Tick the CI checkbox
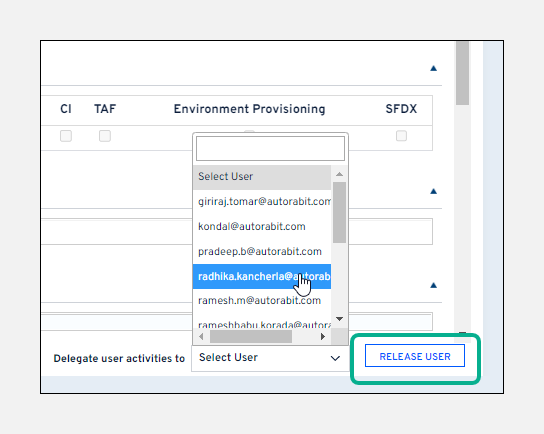This screenshot has height=434, width=544. coord(66,136)
